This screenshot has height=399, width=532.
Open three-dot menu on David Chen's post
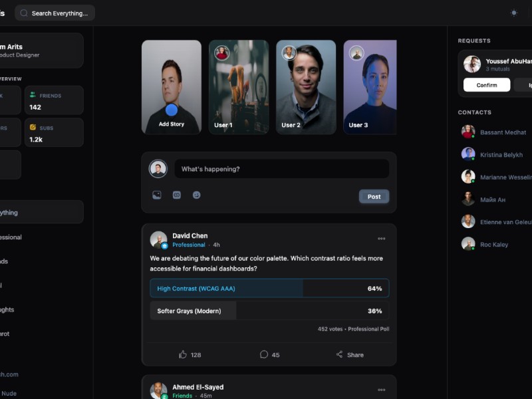(x=381, y=239)
